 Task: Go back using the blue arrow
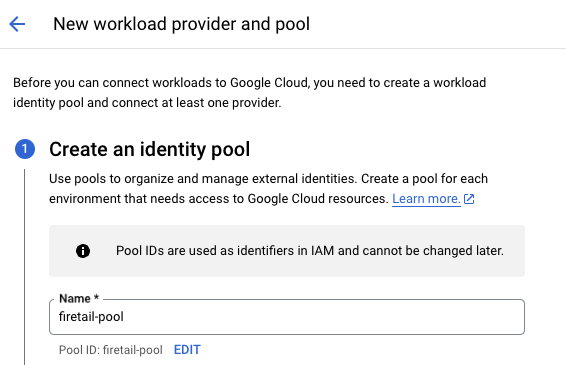pyautogui.click(x=17, y=24)
